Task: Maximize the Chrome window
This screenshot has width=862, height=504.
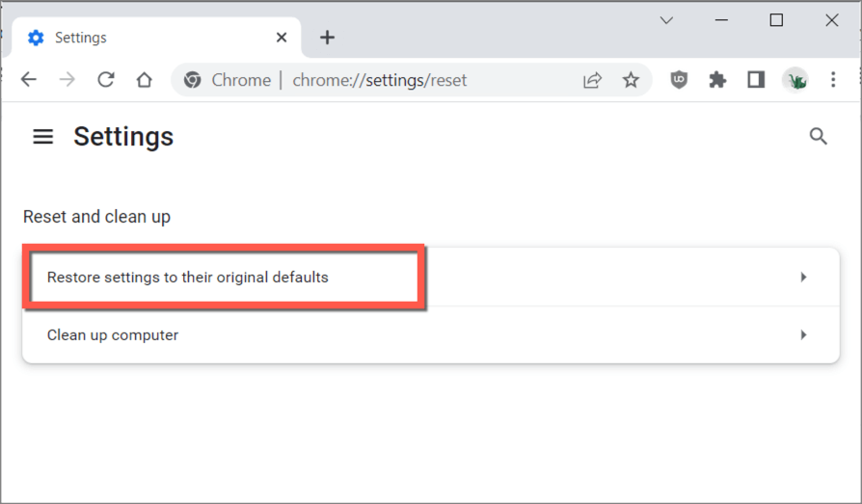Action: [x=776, y=20]
